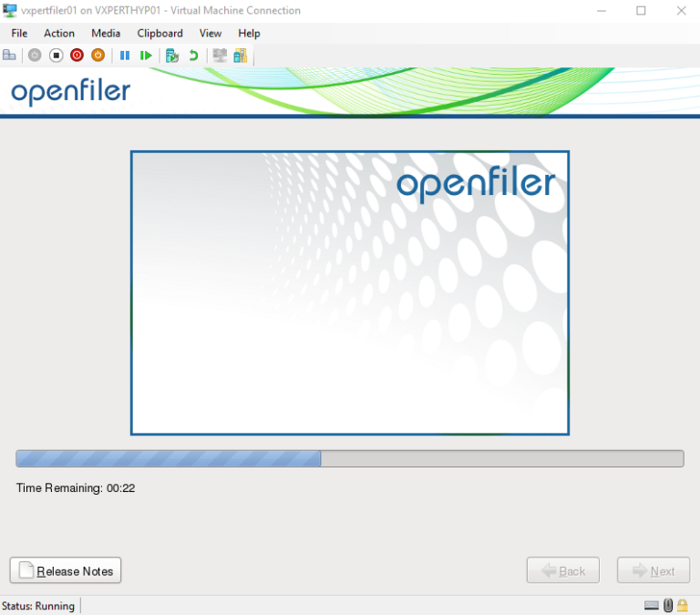Click the Ctrl+Alt+Delete toolbar icon
The width and height of the screenshot is (700, 615).
point(9,56)
